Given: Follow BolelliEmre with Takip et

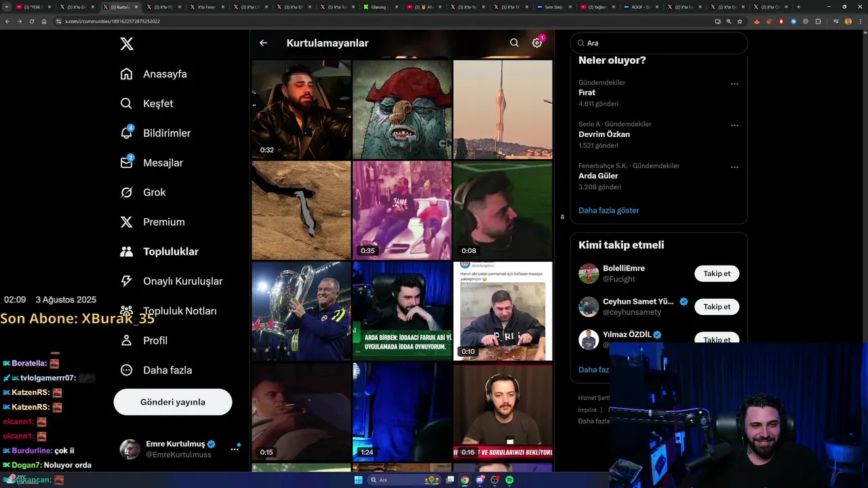Looking at the screenshot, I should pos(717,274).
